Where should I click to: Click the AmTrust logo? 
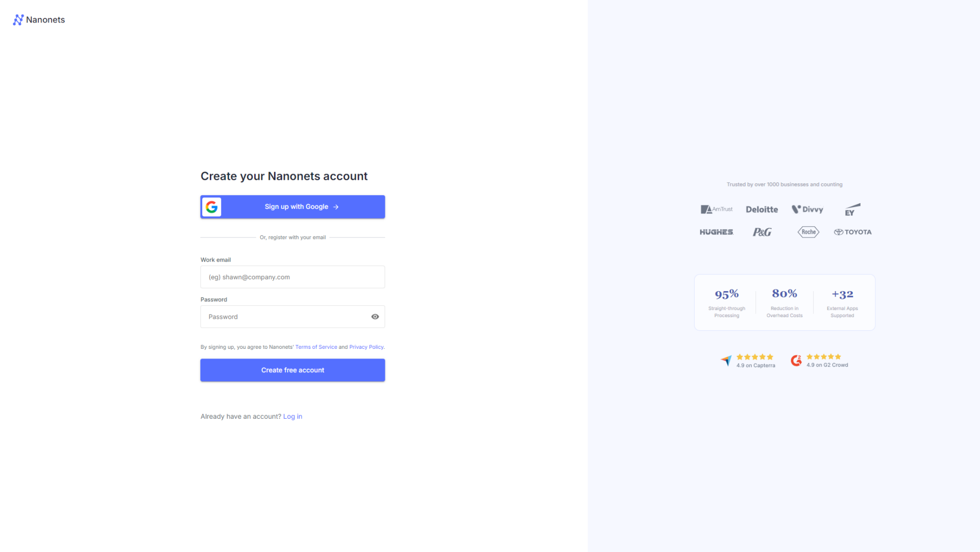pyautogui.click(x=717, y=209)
